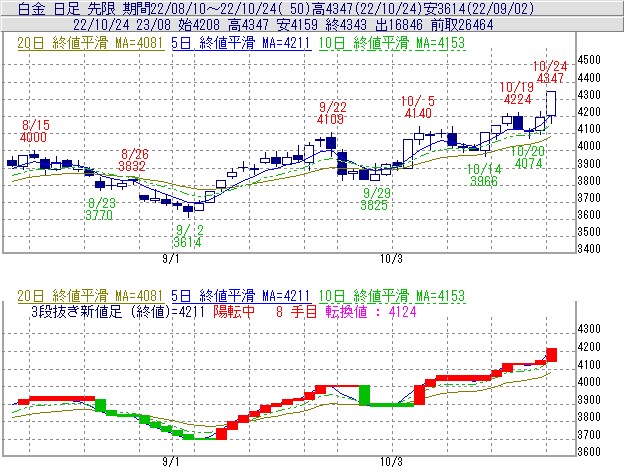
Task: Click the 前取26464 open interest value
Action: 462,25
